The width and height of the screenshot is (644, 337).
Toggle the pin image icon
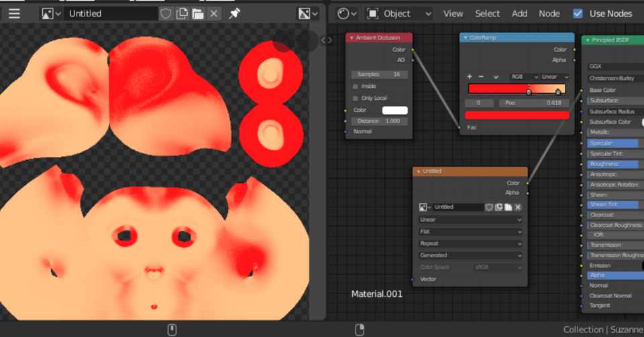235,13
